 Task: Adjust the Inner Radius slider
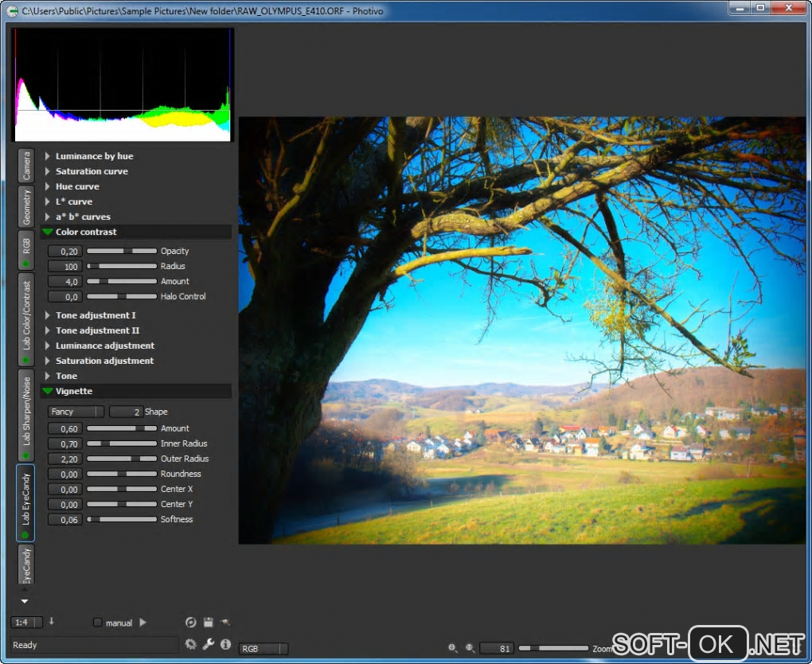coord(122,443)
